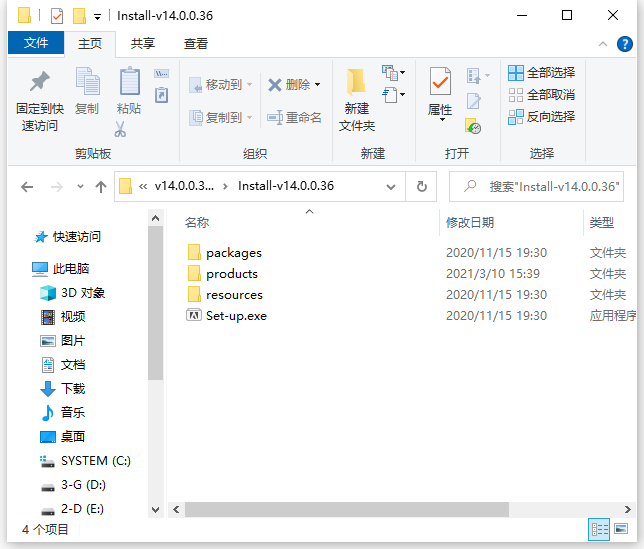Viewport: 644px width, 549px height.
Task: Open the Easy Access dropdown icon
Action: tap(393, 95)
